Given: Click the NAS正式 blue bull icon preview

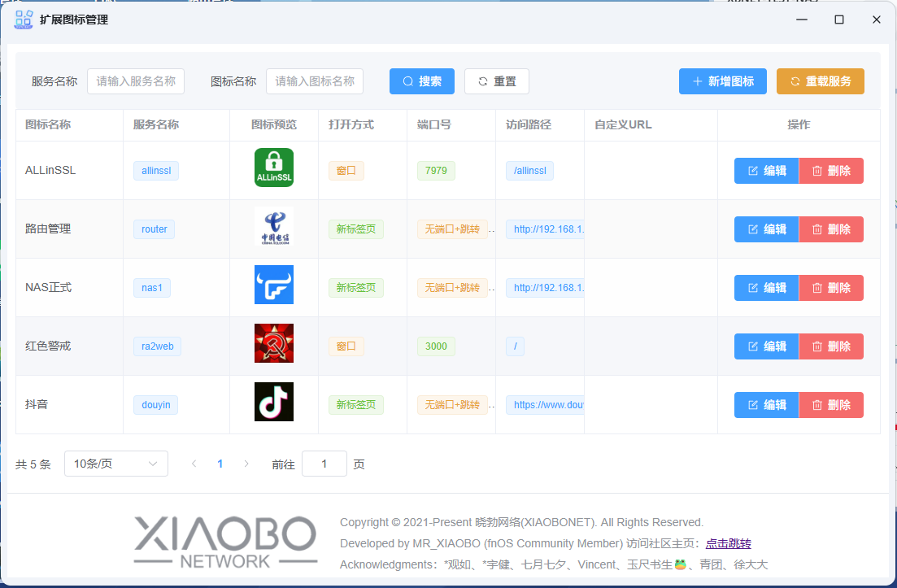Looking at the screenshot, I should pos(274,285).
